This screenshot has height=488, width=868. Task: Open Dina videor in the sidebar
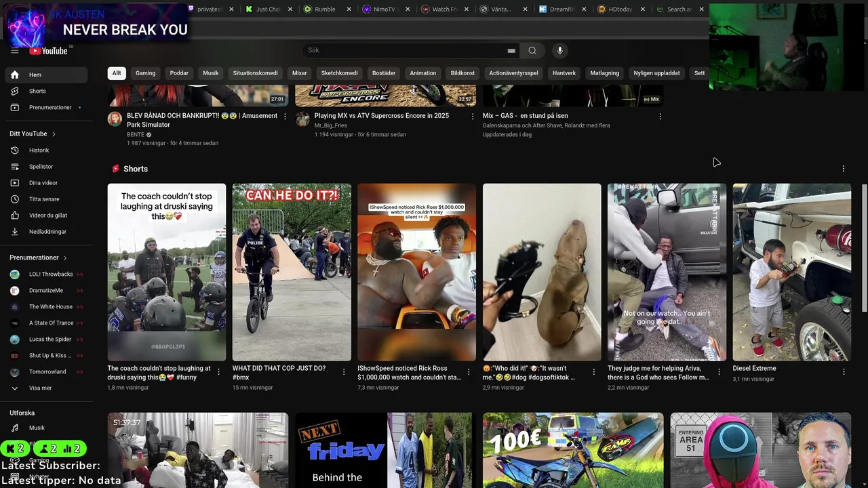click(45, 183)
